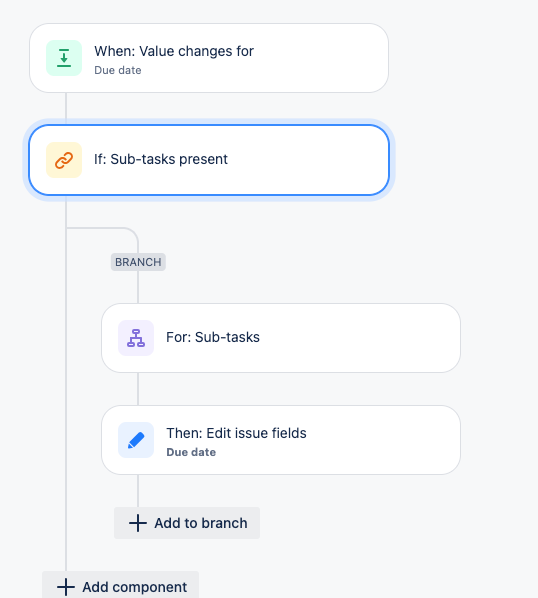The height and width of the screenshot is (598, 538).
Task: Click the purple hierarchy branch icon
Action: click(x=136, y=338)
